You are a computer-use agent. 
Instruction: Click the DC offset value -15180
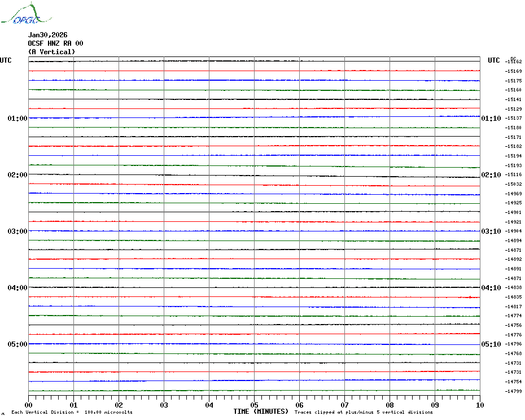514,128
